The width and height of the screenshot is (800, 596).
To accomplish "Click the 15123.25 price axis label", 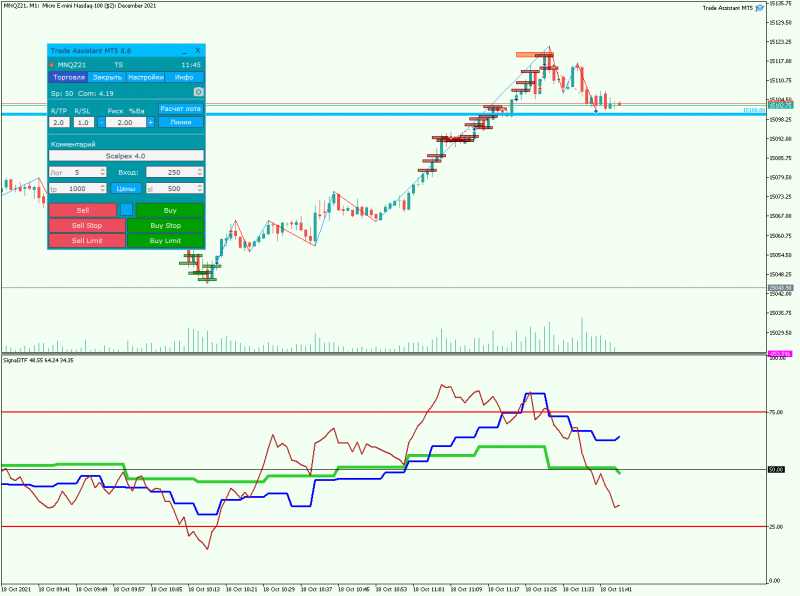I will coord(780,42).
